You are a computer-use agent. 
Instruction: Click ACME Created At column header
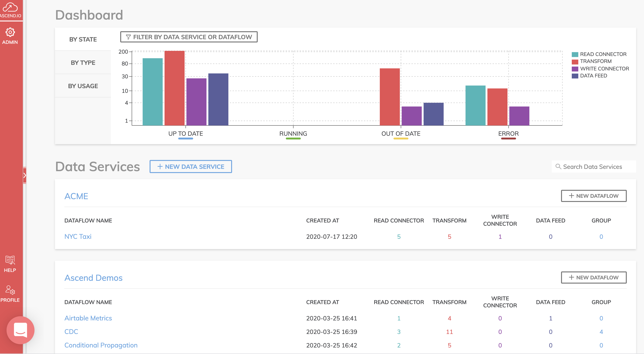click(x=322, y=220)
